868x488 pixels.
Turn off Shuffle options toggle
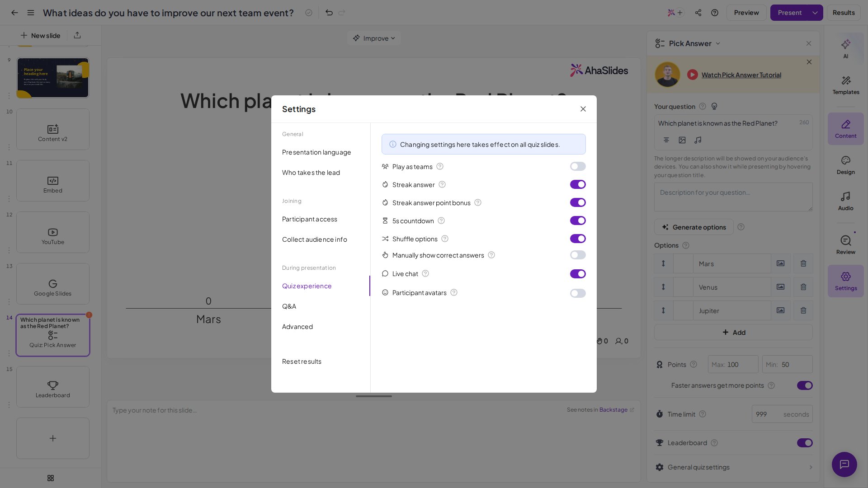[578, 239]
